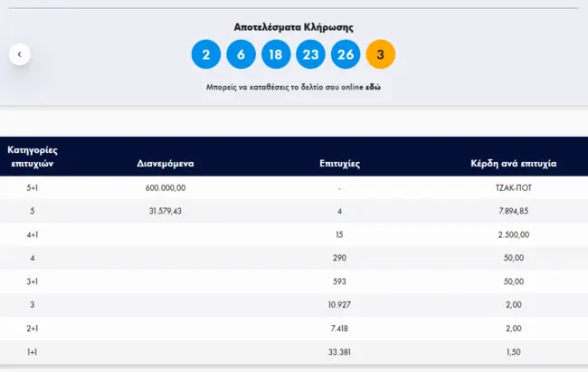Open the 'εδώ' online submission link
The width and height of the screenshot is (588, 372).
[x=373, y=87]
